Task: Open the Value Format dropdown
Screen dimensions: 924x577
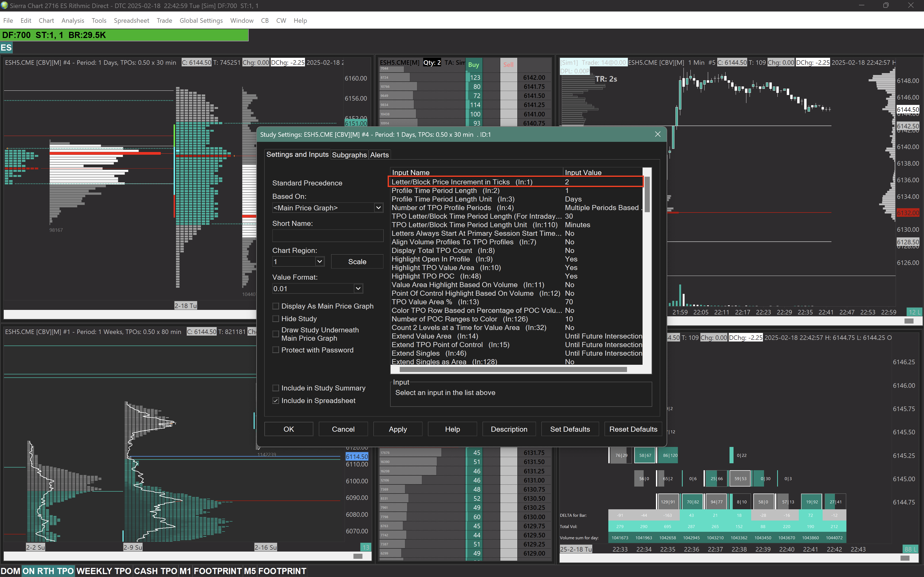Action: [x=358, y=289]
